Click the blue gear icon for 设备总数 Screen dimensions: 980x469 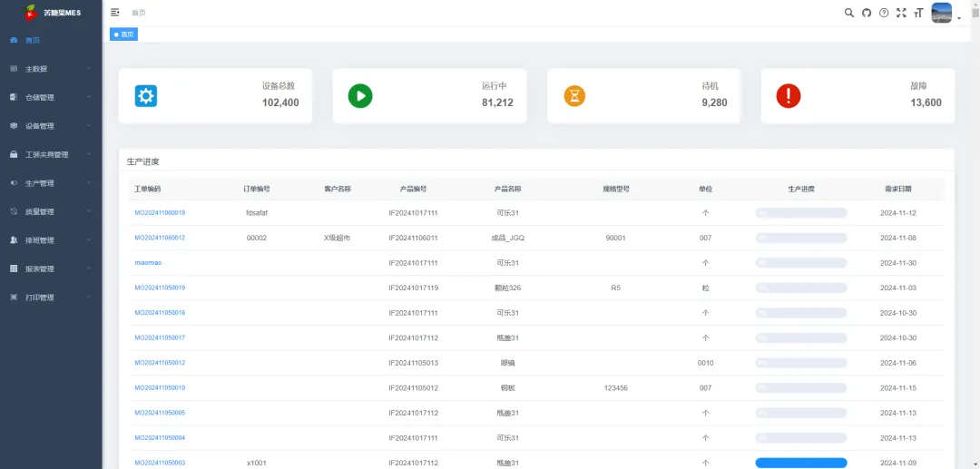coord(146,96)
